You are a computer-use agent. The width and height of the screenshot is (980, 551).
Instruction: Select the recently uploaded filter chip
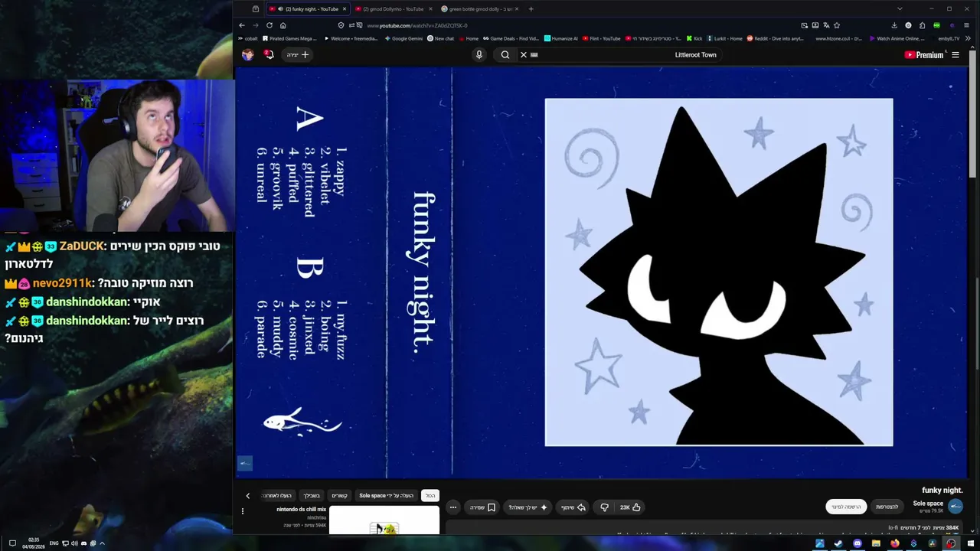tap(277, 496)
